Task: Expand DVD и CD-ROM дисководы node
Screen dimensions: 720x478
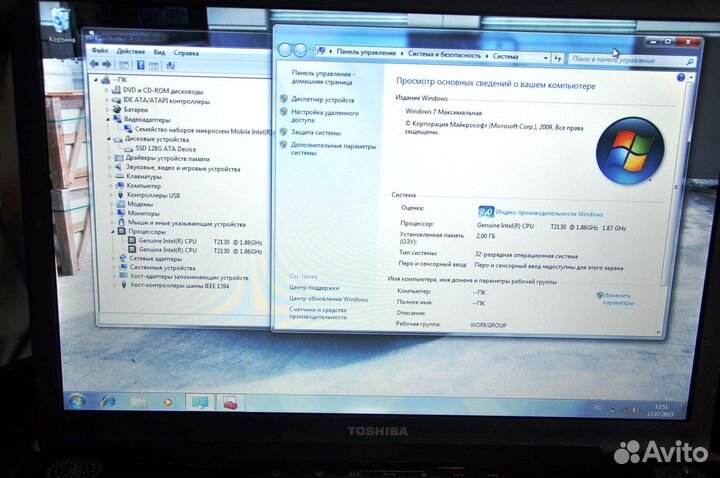Action: [107, 90]
